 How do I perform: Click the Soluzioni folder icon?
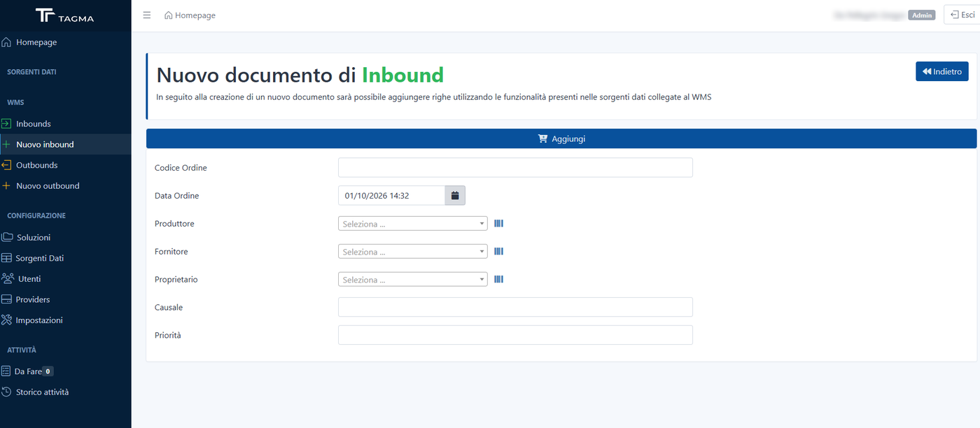[7, 237]
